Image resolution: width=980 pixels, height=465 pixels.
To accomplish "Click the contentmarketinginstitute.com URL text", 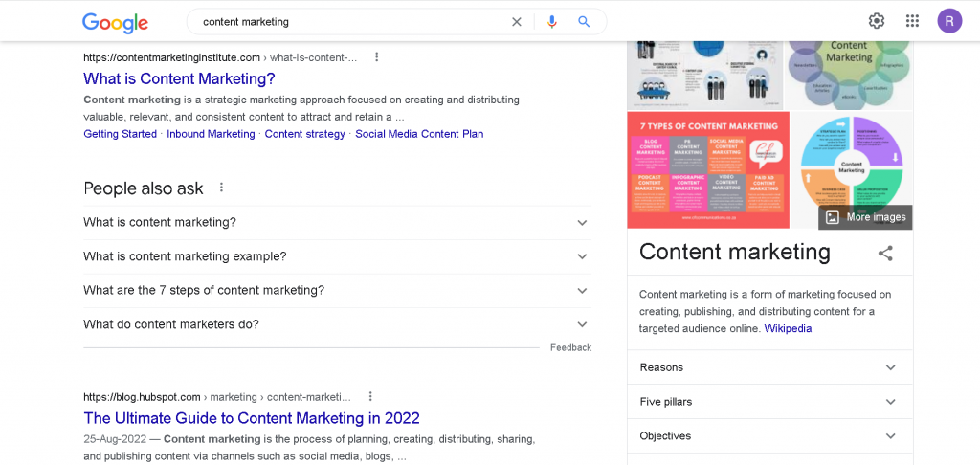I will (x=171, y=57).
